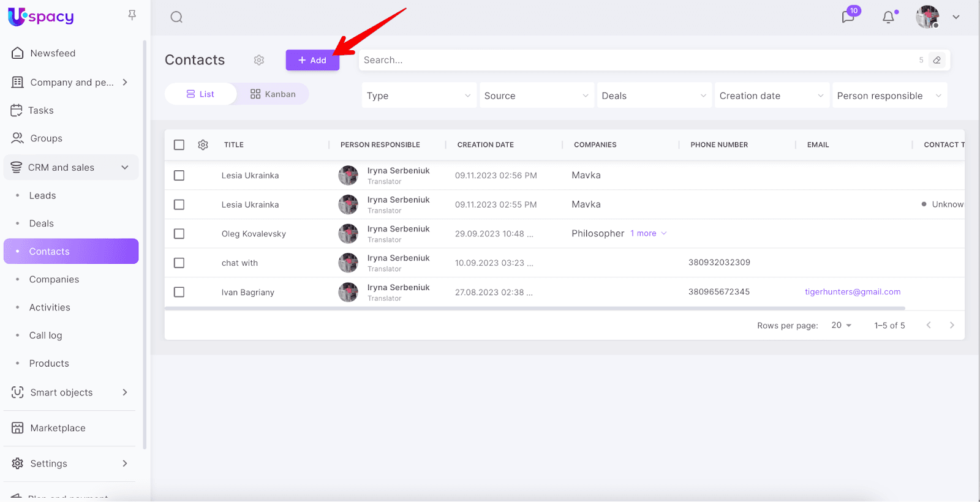
Task: Click the Add contact button
Action: 312,60
